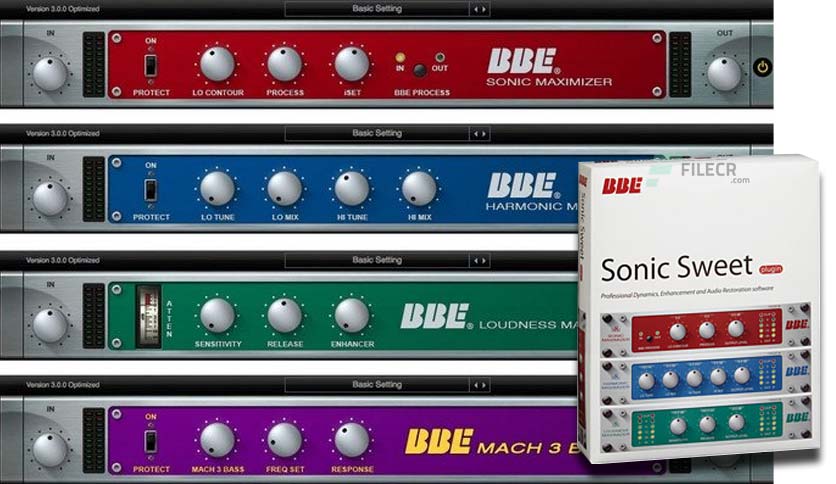Select previous preset arrow on Harmonic Maximizer
Screen dimensions: 836x484
(476, 134)
